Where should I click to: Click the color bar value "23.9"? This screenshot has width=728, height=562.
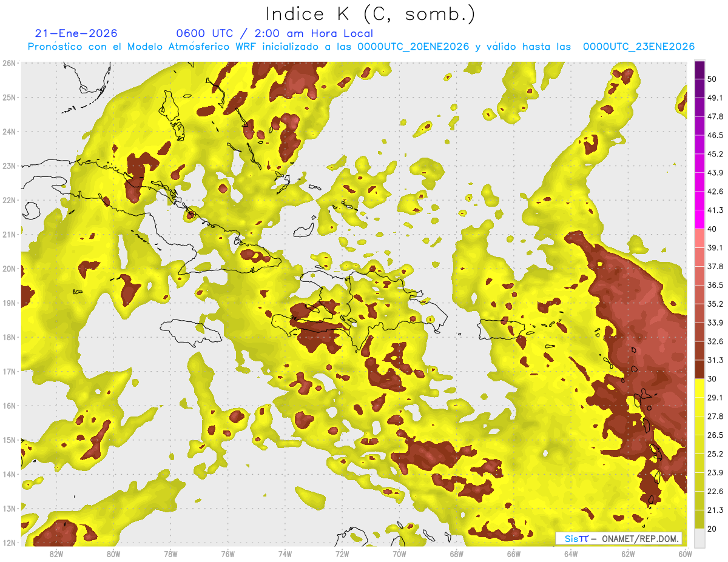click(715, 472)
